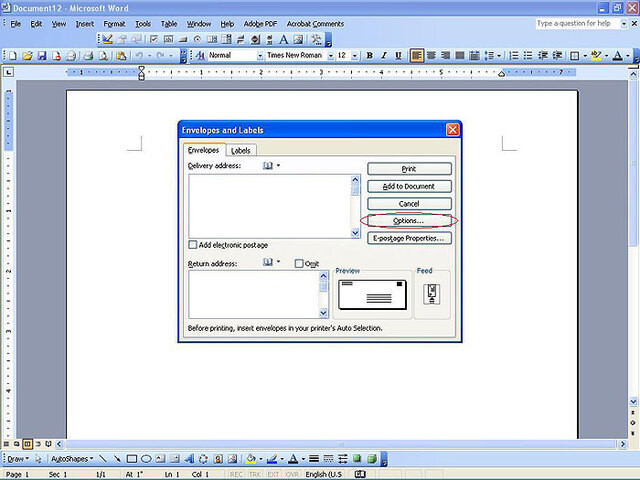Click the Bold formatting icon
This screenshot has height=480, width=640.
point(369,56)
